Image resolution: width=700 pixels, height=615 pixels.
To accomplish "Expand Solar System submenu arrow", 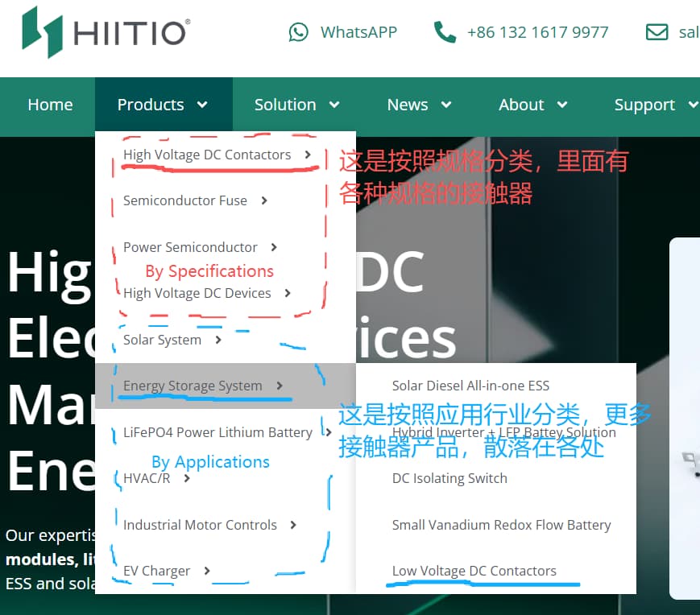I will point(217,340).
